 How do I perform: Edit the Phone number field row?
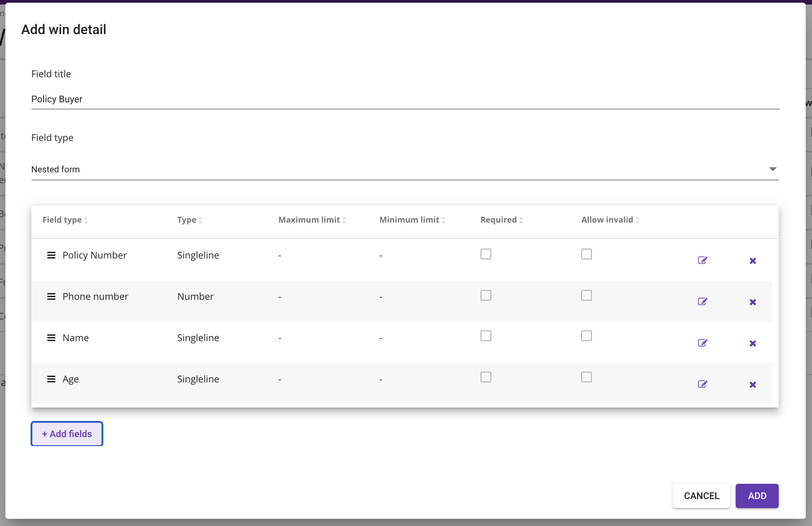[702, 302]
